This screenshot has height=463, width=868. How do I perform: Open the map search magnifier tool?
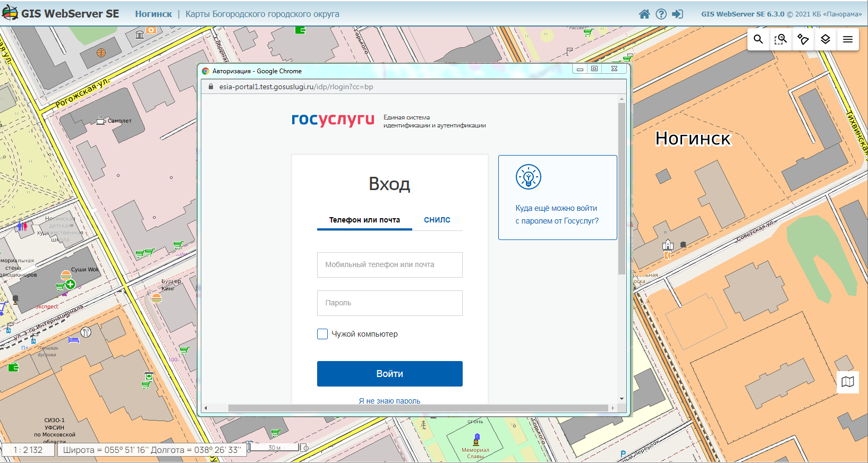coord(759,39)
